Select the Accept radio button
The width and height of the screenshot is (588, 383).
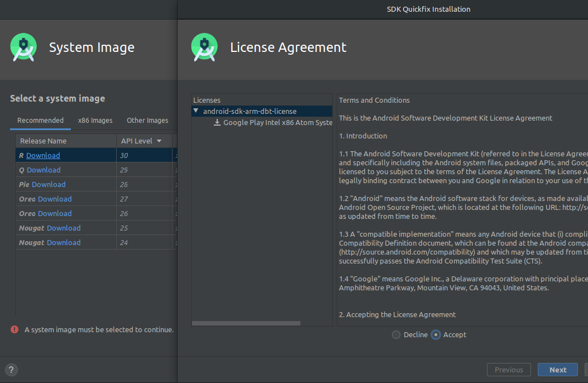coord(436,334)
